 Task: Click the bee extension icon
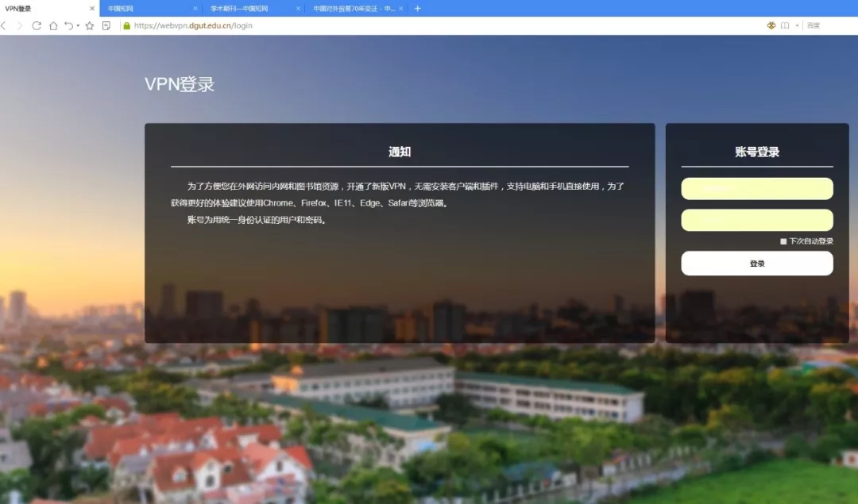(771, 25)
